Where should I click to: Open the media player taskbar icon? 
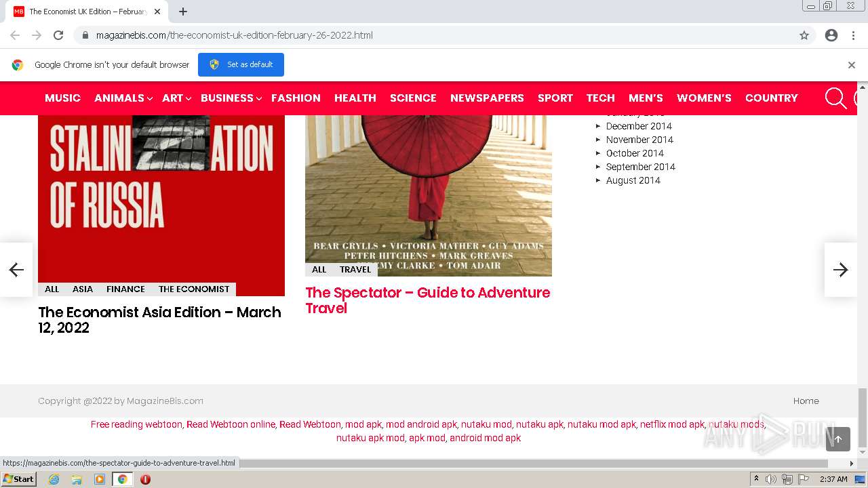point(100,479)
